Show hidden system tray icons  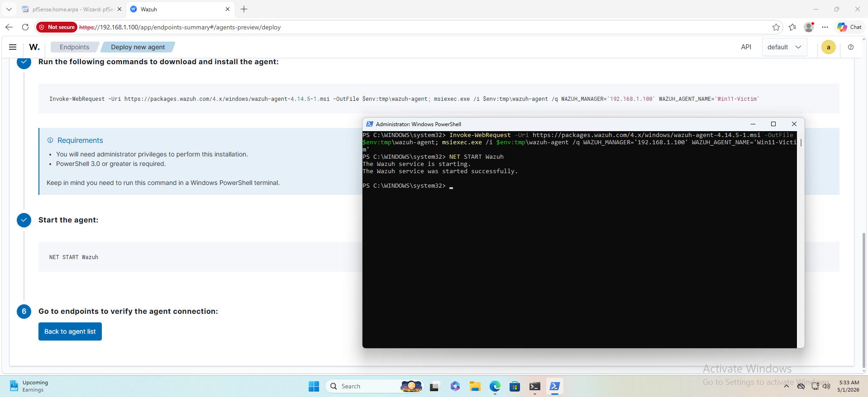click(x=787, y=386)
